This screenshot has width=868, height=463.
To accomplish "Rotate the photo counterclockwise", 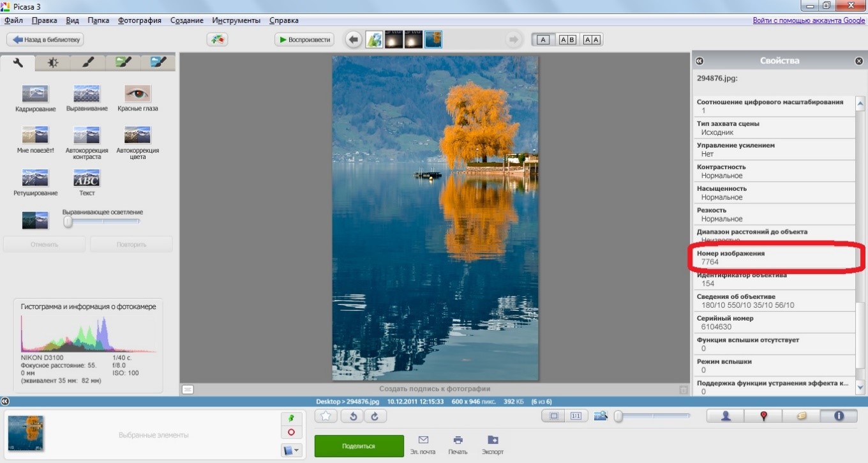I will [352, 416].
